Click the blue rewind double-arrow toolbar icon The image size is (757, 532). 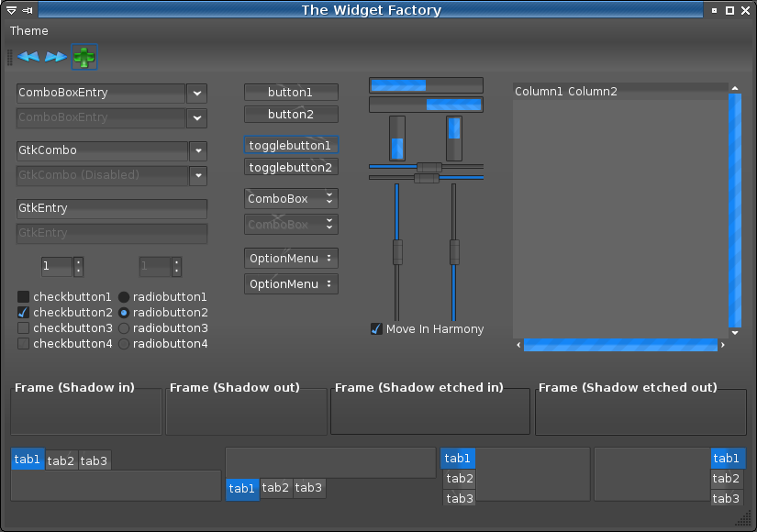pyautogui.click(x=28, y=57)
